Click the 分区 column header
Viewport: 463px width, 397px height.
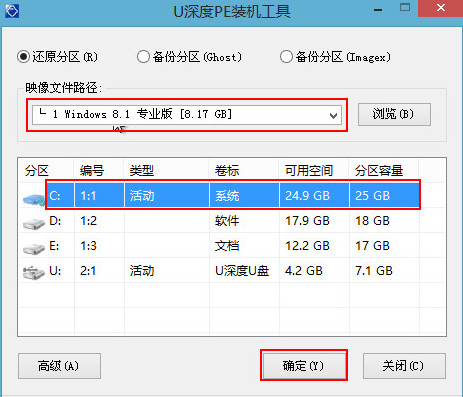[37, 171]
